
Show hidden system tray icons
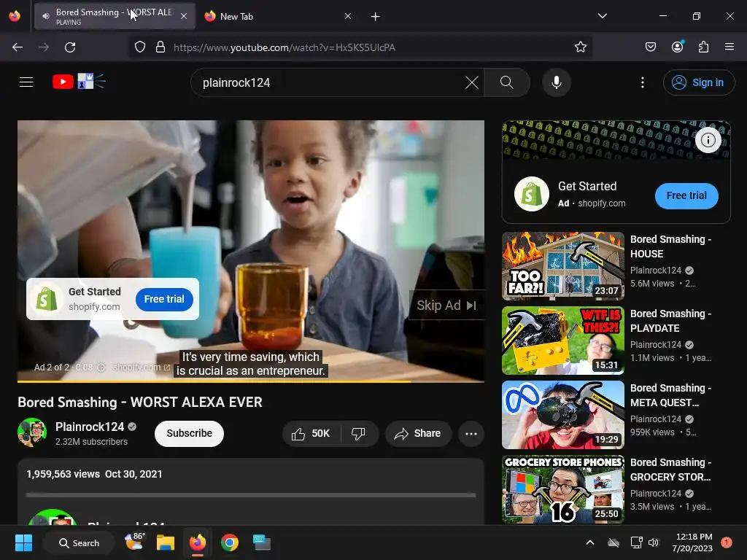[589, 542]
